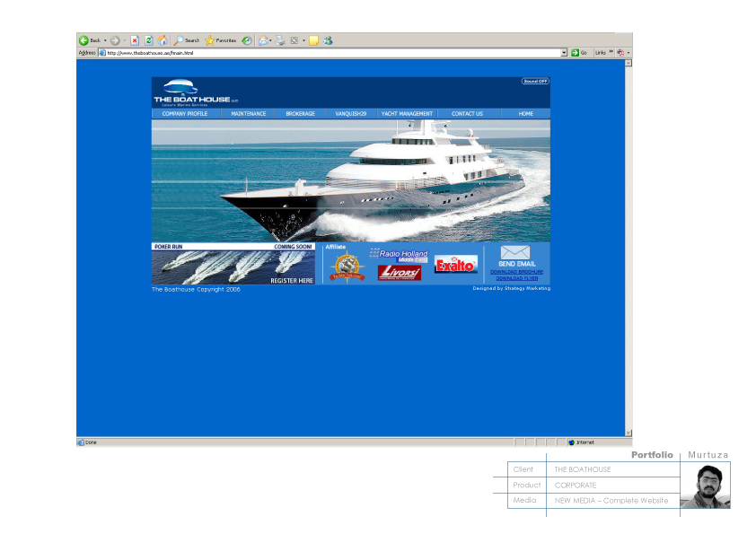
Task: Open the Mail dropdown arrow
Action: 270,40
